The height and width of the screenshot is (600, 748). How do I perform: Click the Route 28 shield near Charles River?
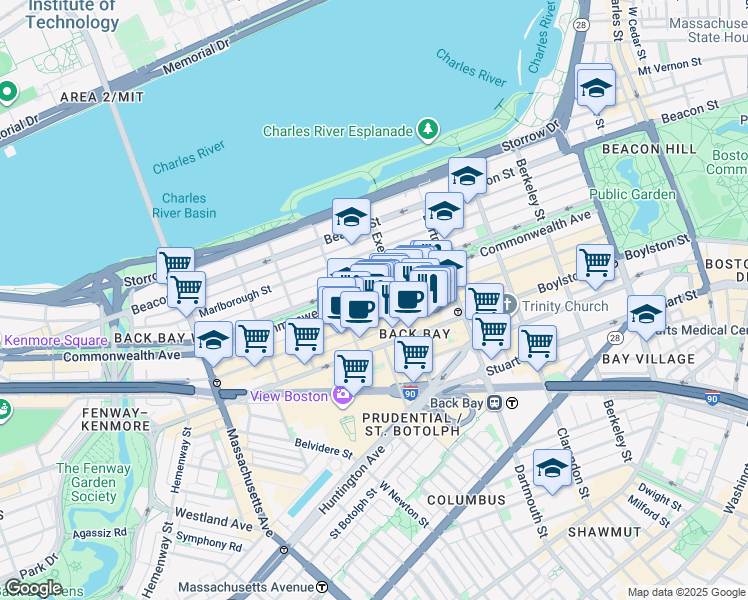(x=581, y=25)
